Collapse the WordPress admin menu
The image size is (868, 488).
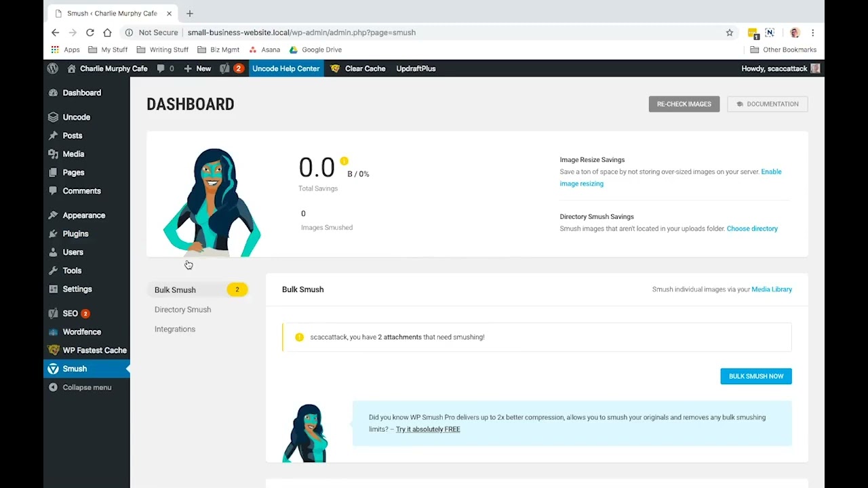[x=86, y=388]
